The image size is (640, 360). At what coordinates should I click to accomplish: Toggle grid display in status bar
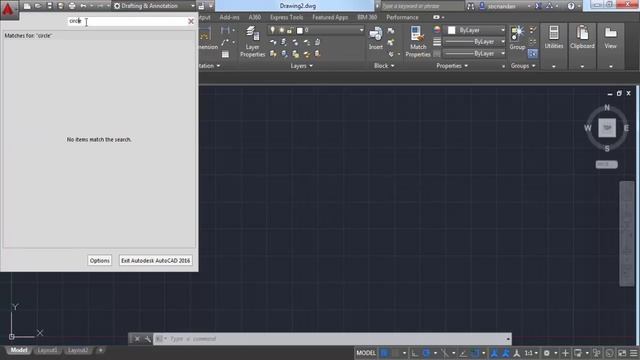[384, 353]
